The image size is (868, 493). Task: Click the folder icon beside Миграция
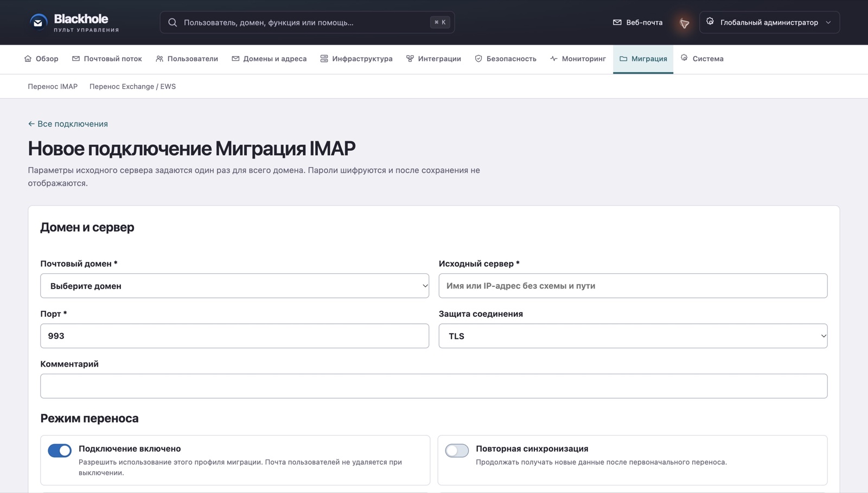click(623, 59)
